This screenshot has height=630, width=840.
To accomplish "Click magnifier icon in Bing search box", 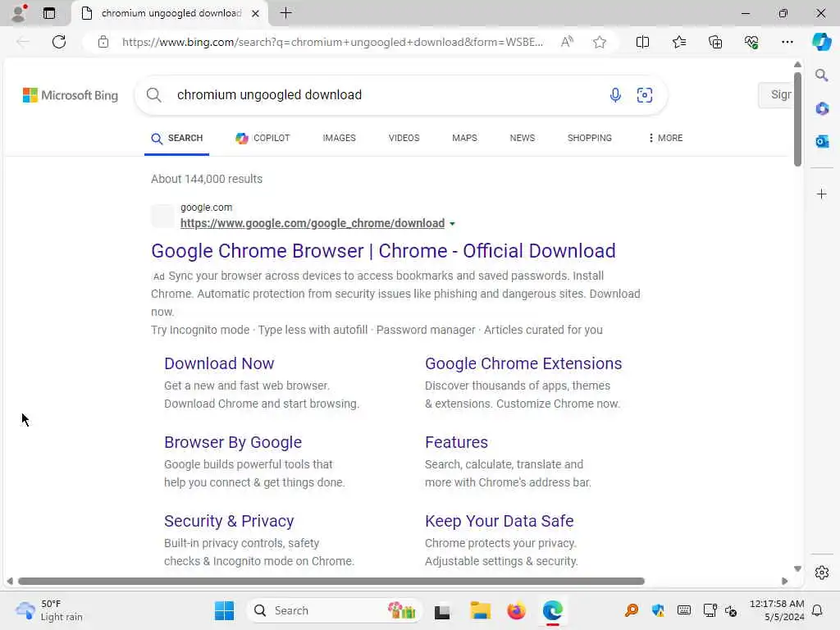I will click(153, 95).
